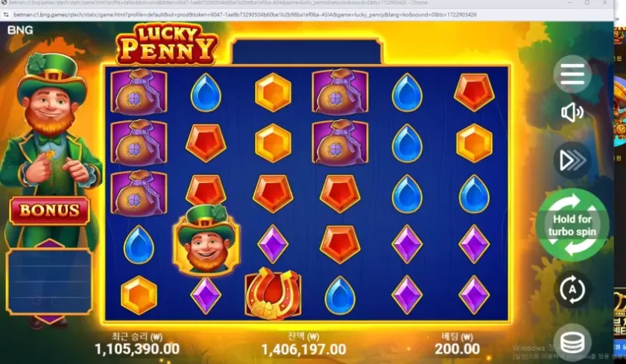Viewport: 626px width, 364px height.
Task: Click the top-left purple money bag symbol
Action: [139, 92]
